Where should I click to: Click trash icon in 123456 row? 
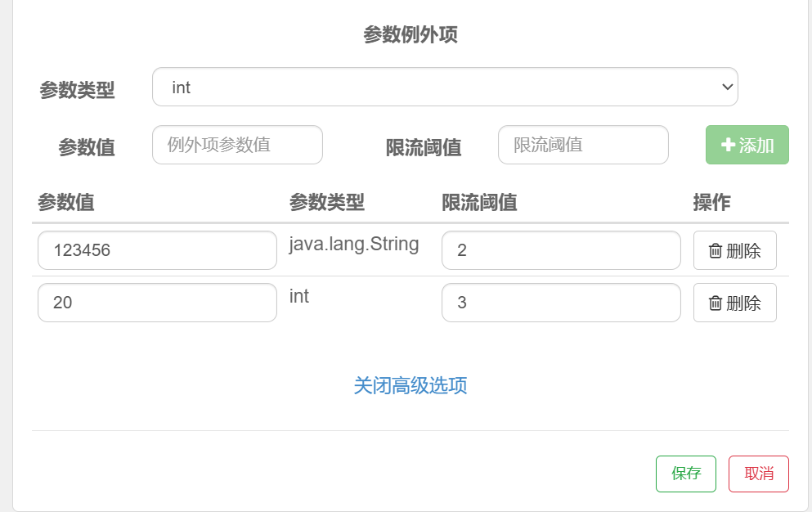(716, 251)
